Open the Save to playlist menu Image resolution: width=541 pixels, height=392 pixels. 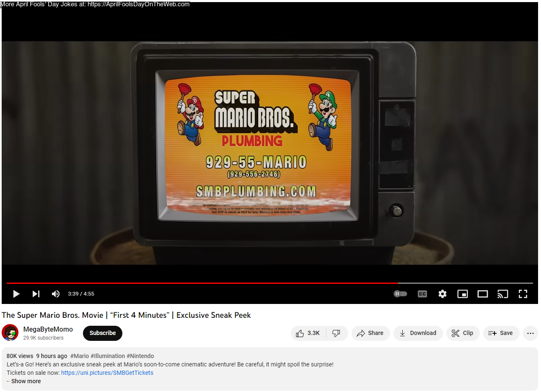tap(501, 333)
